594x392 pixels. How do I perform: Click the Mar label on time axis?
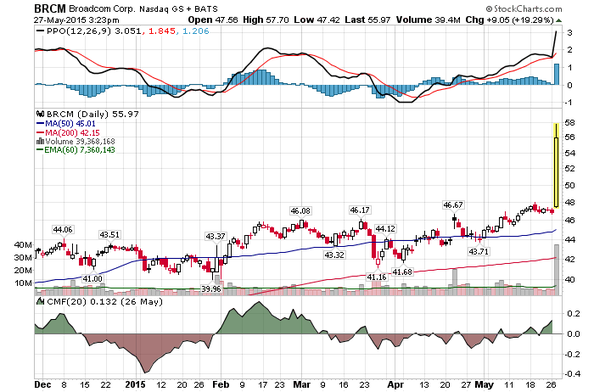coord(302,384)
